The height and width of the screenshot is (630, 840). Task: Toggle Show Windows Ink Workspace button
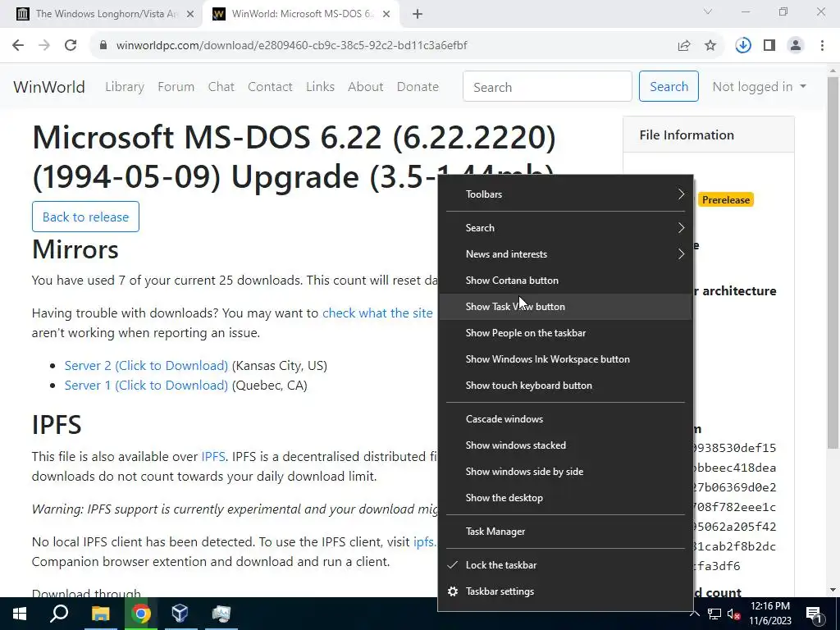(566, 359)
